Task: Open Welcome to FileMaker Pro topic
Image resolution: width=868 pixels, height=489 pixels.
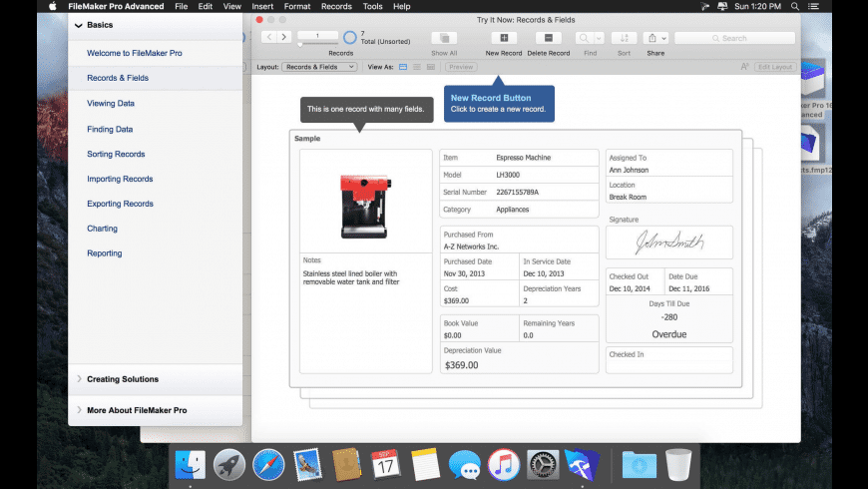Action: click(x=135, y=53)
